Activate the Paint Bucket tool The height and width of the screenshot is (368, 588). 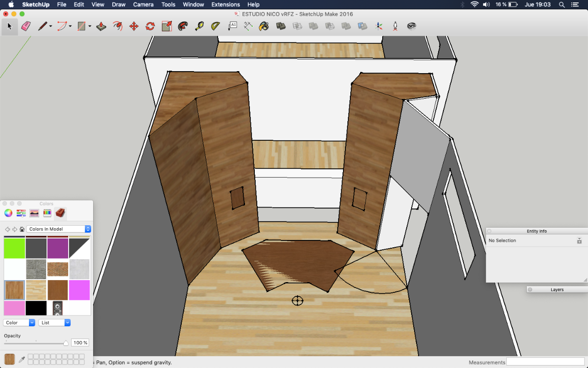tap(264, 26)
